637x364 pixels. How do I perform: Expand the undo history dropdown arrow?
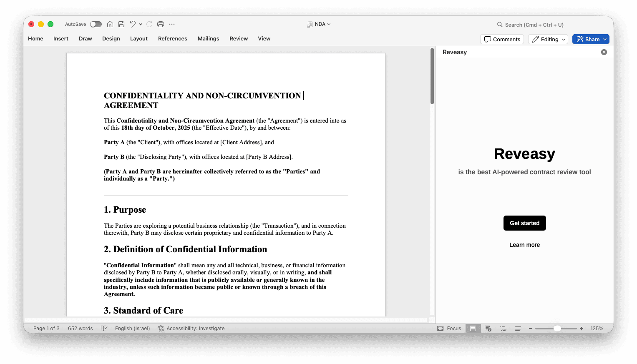pos(141,24)
